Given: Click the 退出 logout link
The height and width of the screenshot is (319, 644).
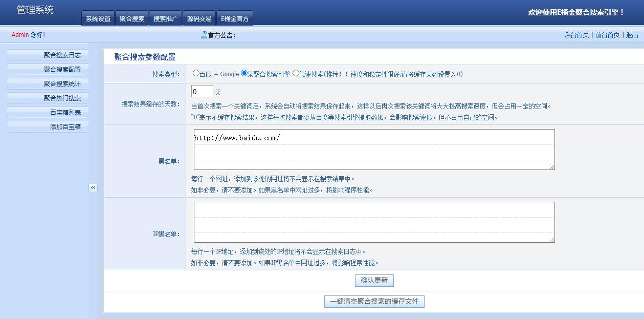Looking at the screenshot, I should pyautogui.click(x=632, y=35).
